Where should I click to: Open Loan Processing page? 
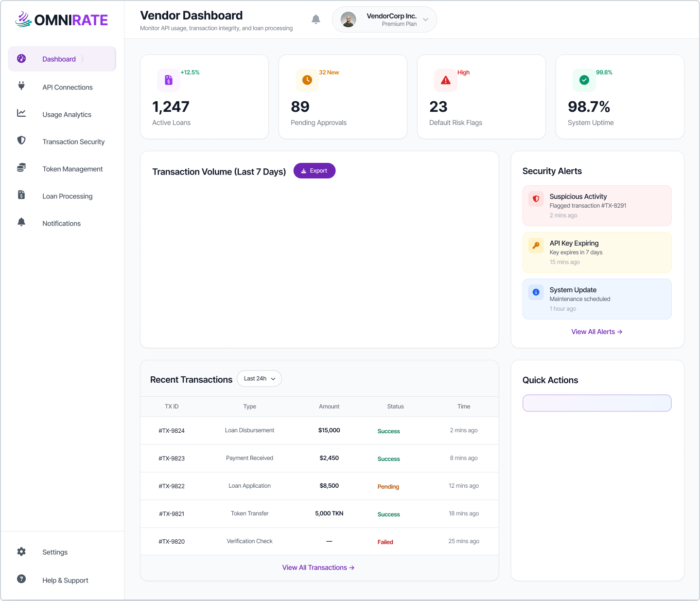tap(62, 196)
